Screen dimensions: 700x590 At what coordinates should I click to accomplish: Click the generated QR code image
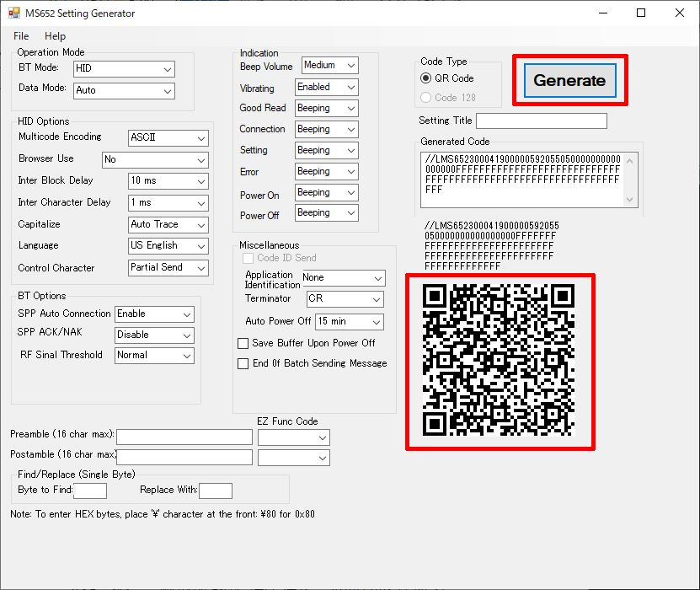(499, 360)
